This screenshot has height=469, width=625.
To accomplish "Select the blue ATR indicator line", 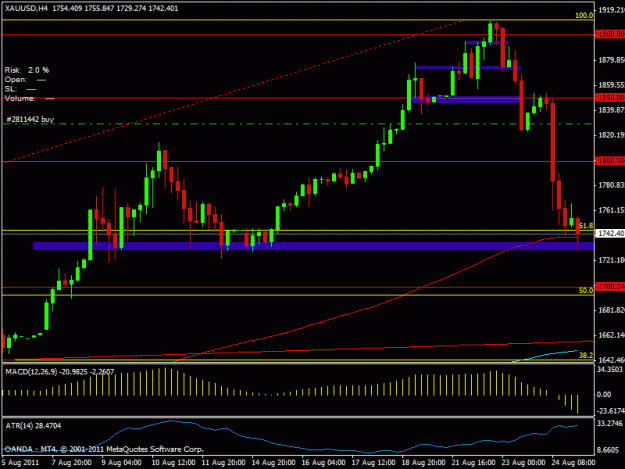I will click(x=290, y=437).
